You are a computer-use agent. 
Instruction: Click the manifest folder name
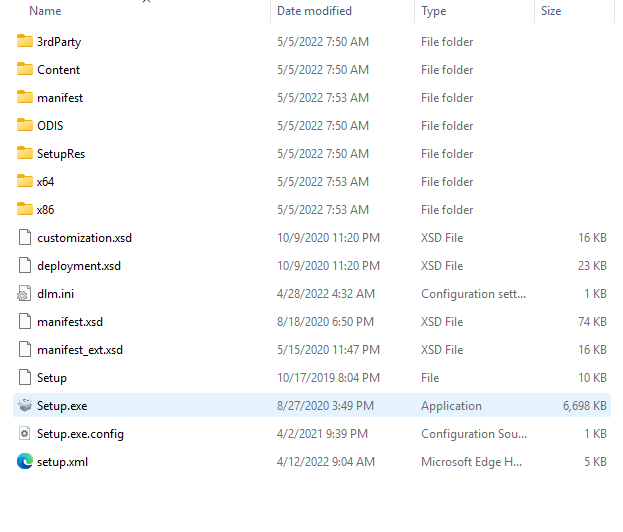(60, 98)
